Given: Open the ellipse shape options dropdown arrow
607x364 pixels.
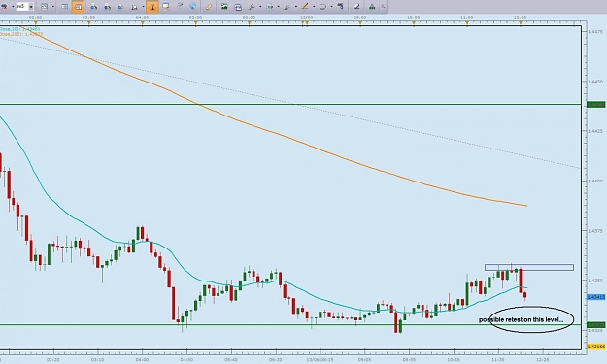Looking at the screenshot, I should click(332, 7).
